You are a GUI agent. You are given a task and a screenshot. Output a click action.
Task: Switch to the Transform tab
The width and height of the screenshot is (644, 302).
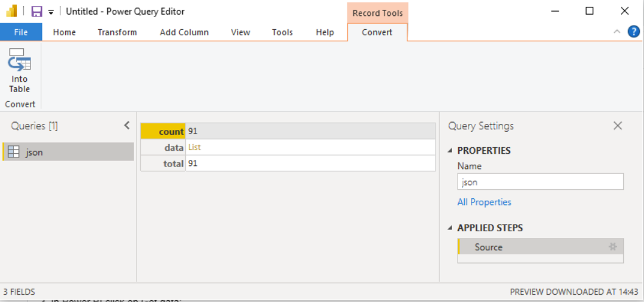coord(117,32)
